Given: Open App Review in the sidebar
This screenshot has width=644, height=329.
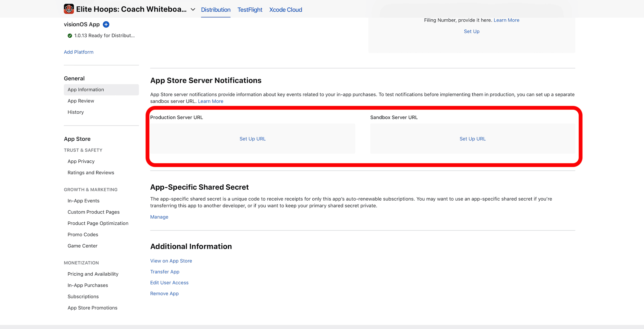Looking at the screenshot, I should [x=81, y=101].
